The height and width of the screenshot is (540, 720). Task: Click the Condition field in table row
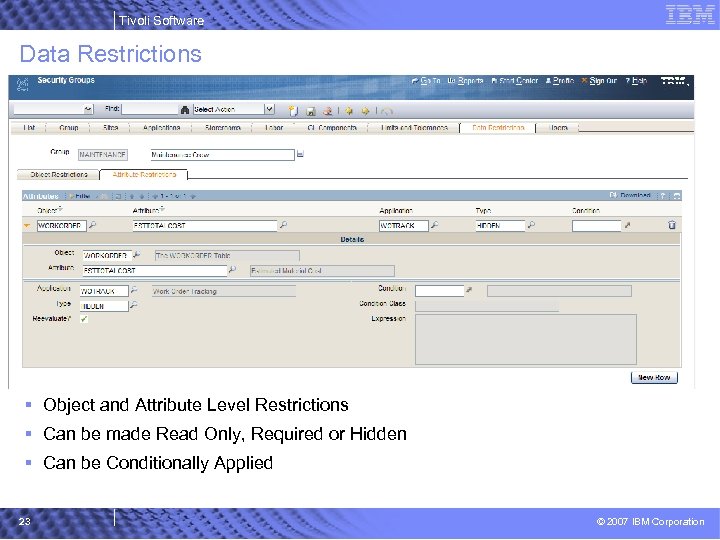(x=596, y=225)
